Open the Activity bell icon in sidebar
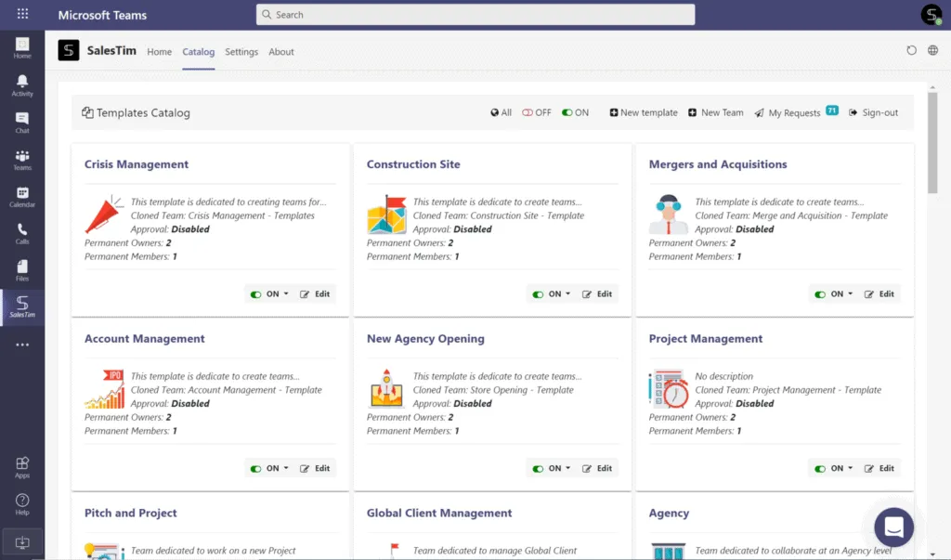 click(22, 85)
